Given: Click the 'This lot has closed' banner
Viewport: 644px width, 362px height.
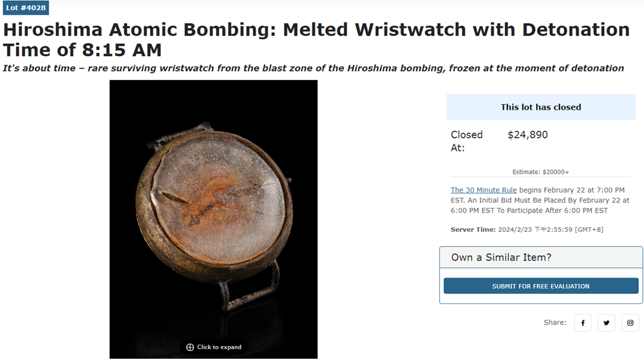Looking at the screenshot, I should pyautogui.click(x=541, y=107).
